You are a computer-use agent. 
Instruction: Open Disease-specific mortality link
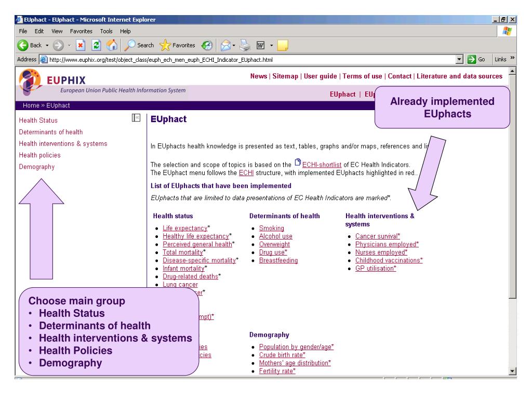click(x=199, y=260)
